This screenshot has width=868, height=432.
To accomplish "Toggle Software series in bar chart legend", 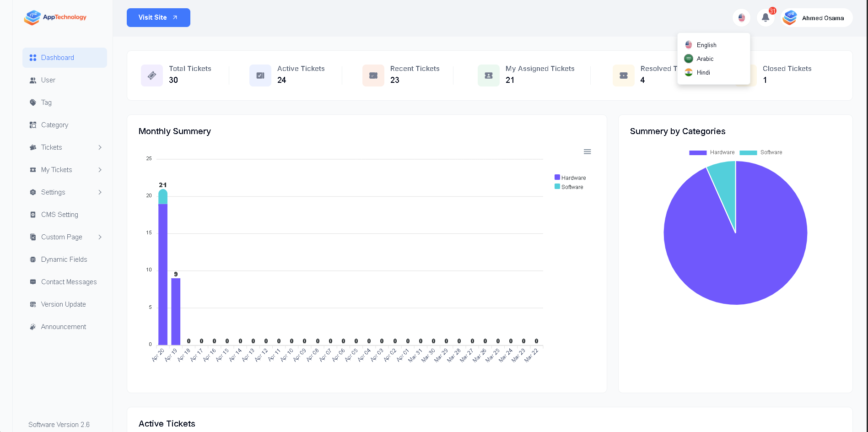I will point(569,187).
